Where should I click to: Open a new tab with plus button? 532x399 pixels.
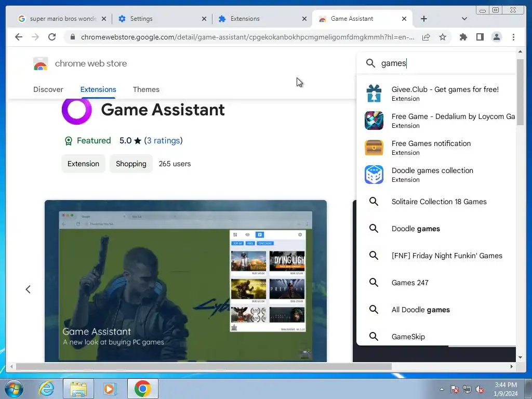424,19
